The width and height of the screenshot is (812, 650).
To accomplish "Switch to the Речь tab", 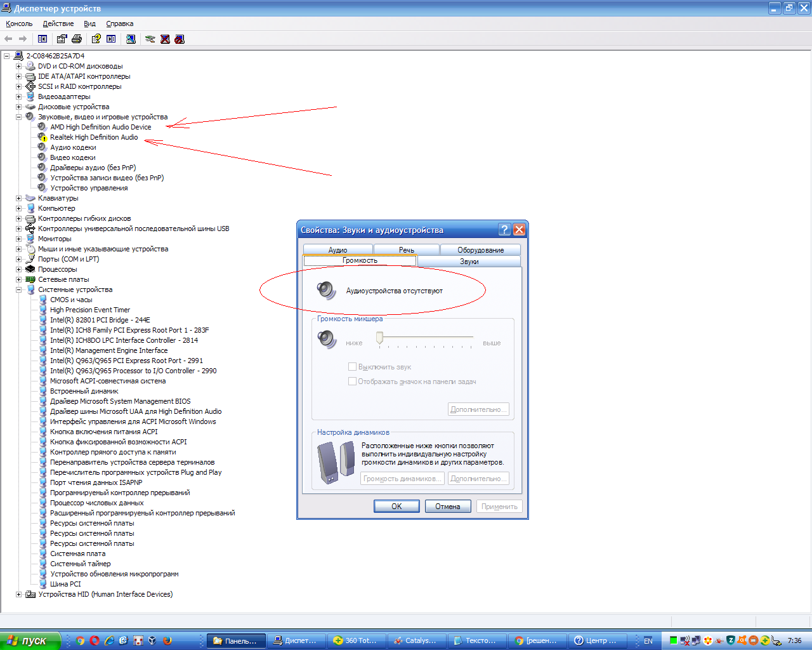I will point(407,249).
